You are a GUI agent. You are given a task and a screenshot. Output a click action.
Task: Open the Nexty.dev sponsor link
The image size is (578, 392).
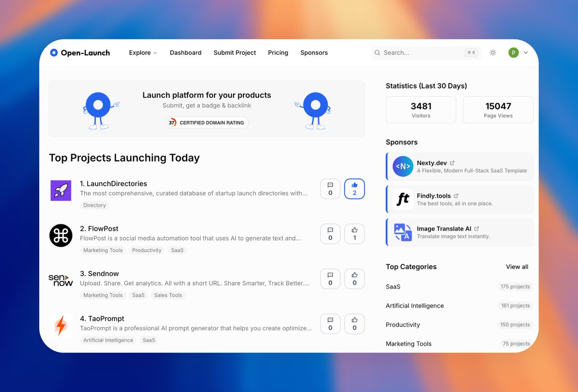click(432, 163)
